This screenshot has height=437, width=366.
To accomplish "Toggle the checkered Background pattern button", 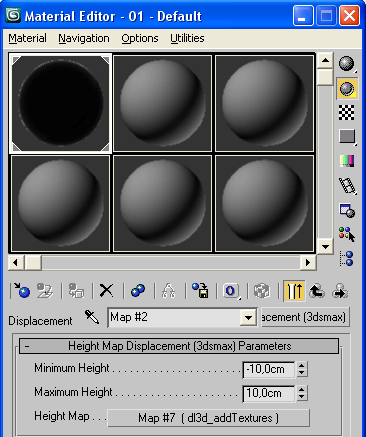I will pyautogui.click(x=347, y=112).
